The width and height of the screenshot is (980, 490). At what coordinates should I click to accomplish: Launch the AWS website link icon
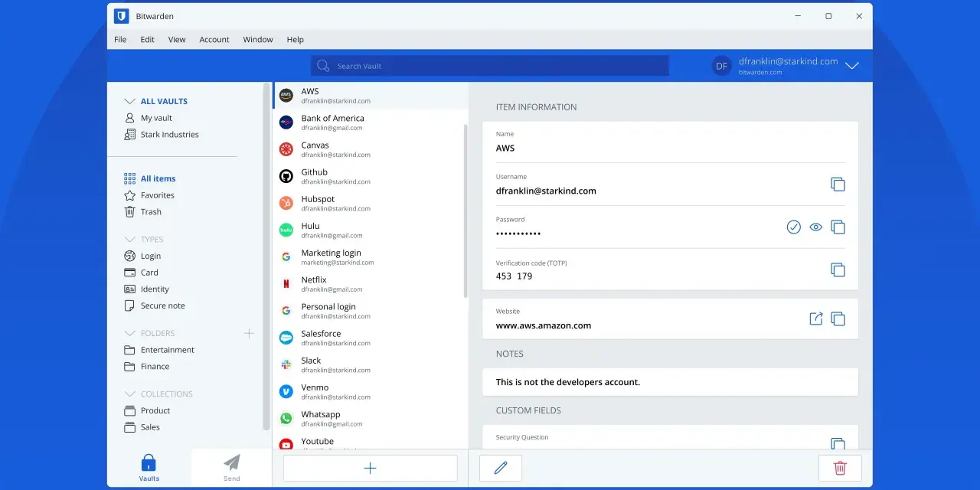click(x=816, y=318)
